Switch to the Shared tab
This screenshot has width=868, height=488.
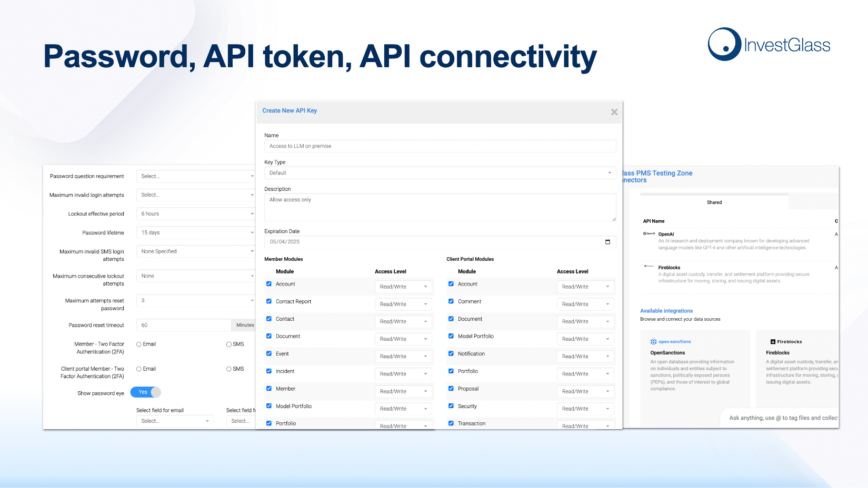(x=714, y=202)
